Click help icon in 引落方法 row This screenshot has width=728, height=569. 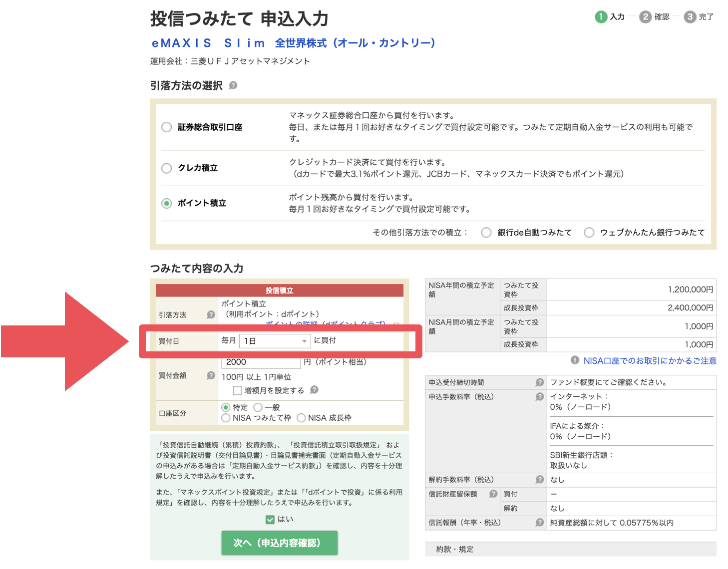click(x=211, y=314)
